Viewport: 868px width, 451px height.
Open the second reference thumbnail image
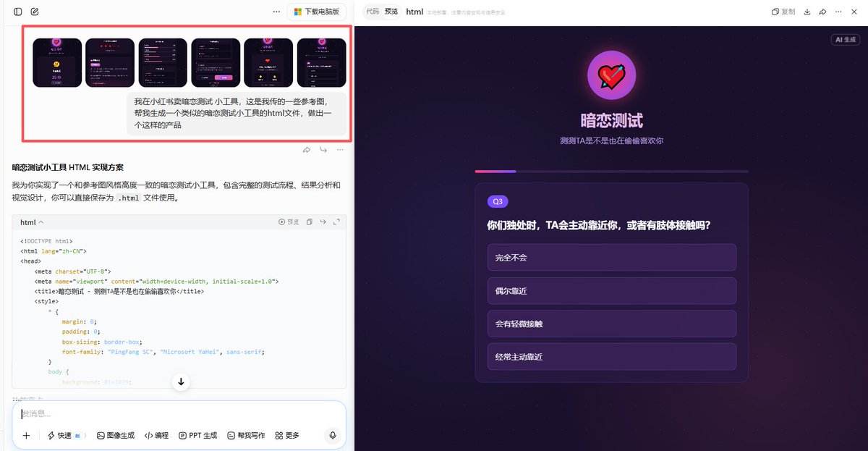[110, 62]
